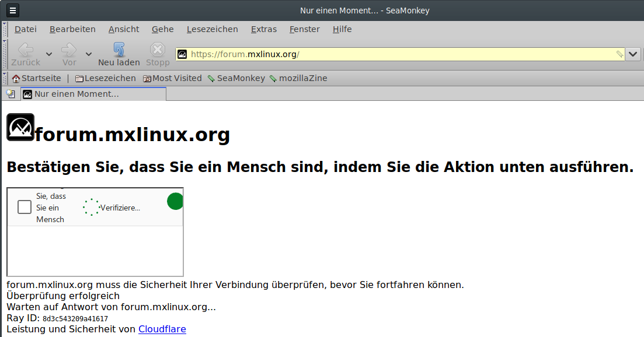This screenshot has width=644, height=337.
Task: Click the bookmark tag icon in the URL bar
Action: (619, 54)
